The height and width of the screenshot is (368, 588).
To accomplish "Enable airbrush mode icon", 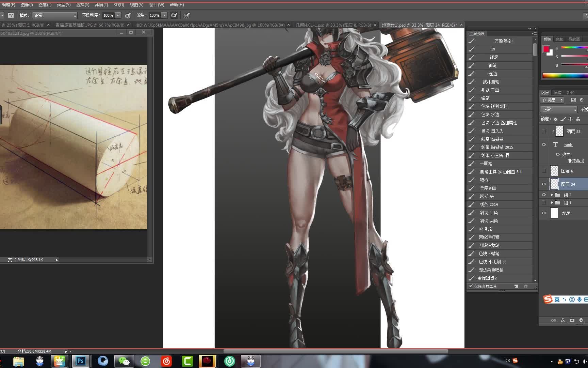I will point(174,15).
